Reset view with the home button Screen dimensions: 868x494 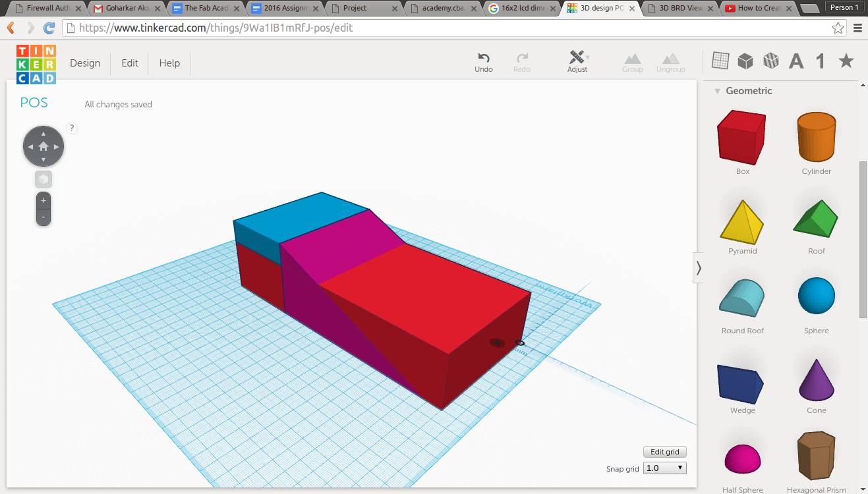43,146
